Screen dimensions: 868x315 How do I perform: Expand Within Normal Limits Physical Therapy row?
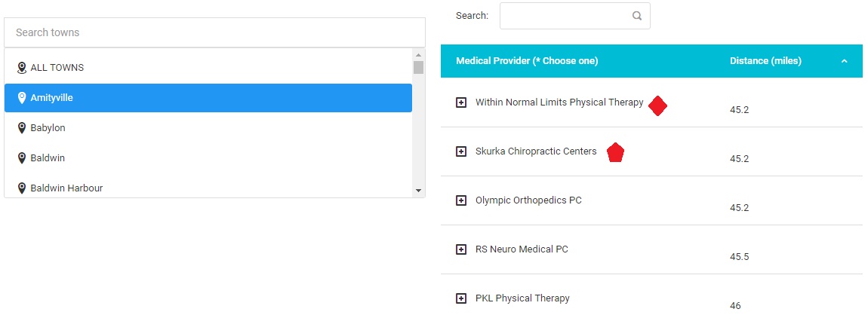tap(461, 102)
